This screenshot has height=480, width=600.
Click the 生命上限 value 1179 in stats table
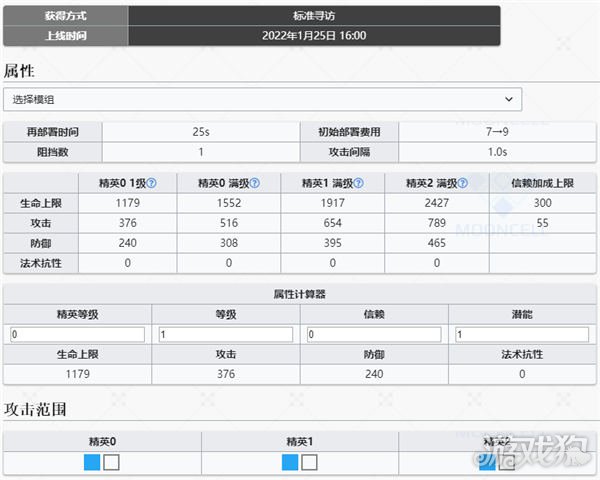(128, 203)
